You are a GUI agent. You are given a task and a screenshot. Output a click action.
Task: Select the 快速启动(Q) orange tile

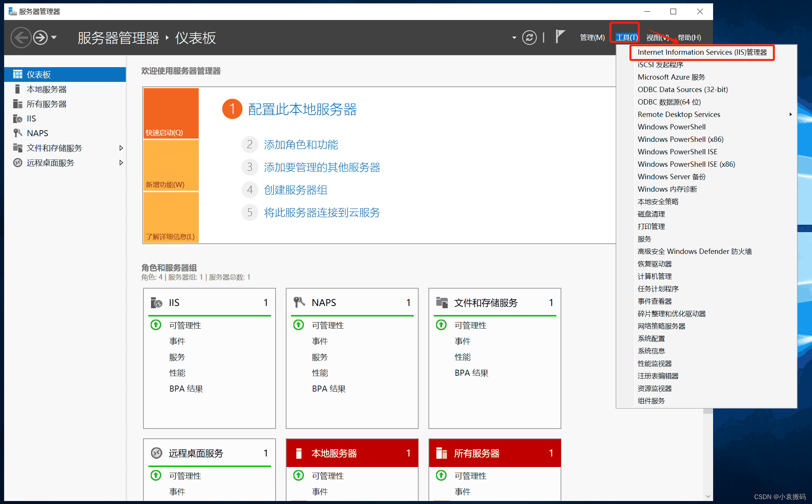[x=171, y=113]
